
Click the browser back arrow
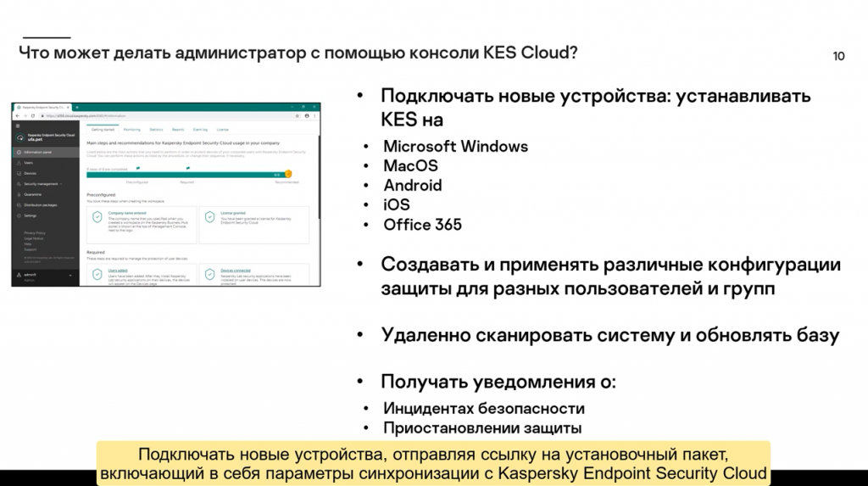point(18,116)
